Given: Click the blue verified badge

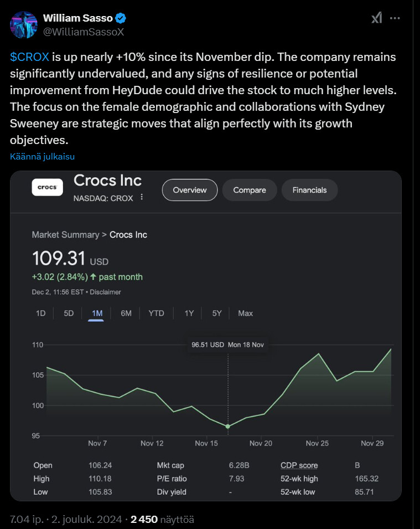Looking at the screenshot, I should (x=121, y=18).
